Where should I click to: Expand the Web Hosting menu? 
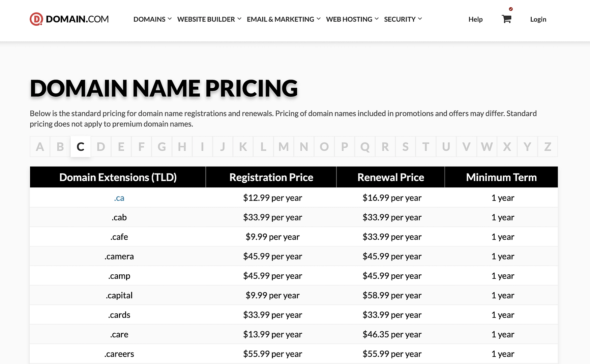pyautogui.click(x=352, y=19)
